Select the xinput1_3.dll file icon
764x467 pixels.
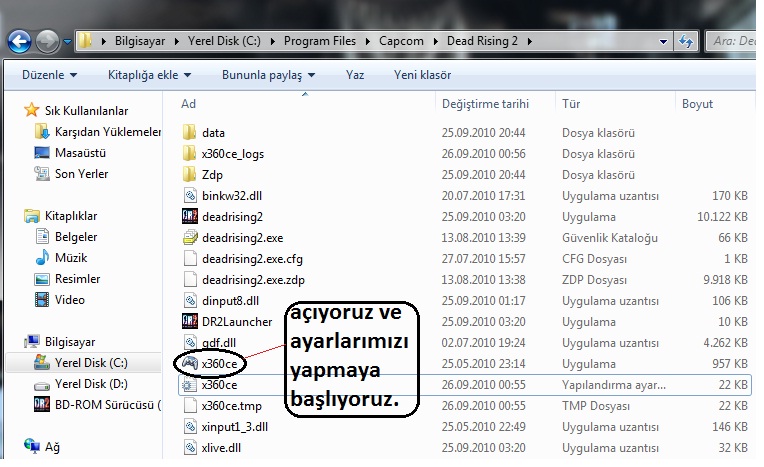[190, 427]
